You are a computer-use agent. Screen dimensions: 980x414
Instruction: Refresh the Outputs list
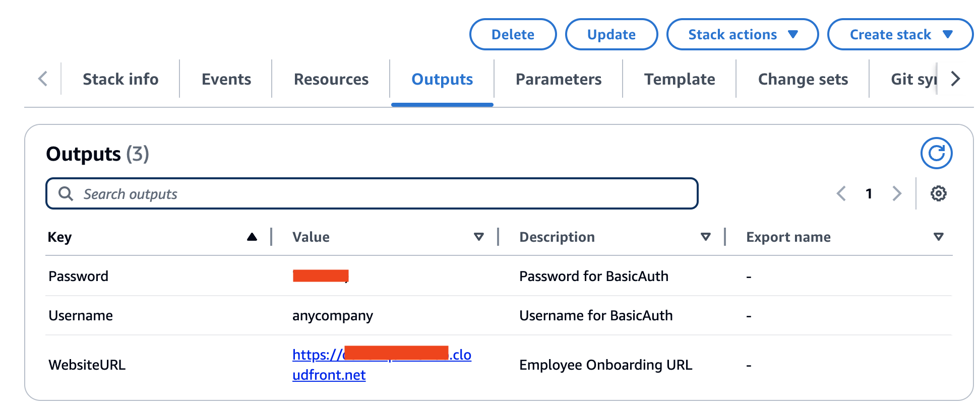(936, 153)
